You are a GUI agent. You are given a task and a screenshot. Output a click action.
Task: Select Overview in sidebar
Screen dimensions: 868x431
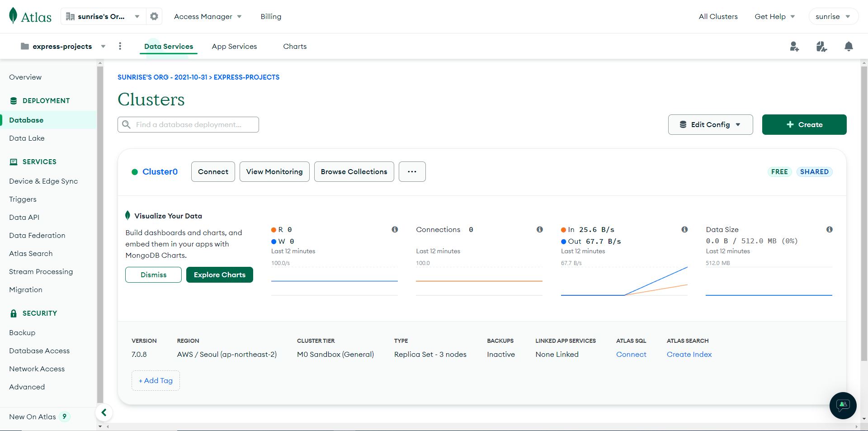pos(25,77)
